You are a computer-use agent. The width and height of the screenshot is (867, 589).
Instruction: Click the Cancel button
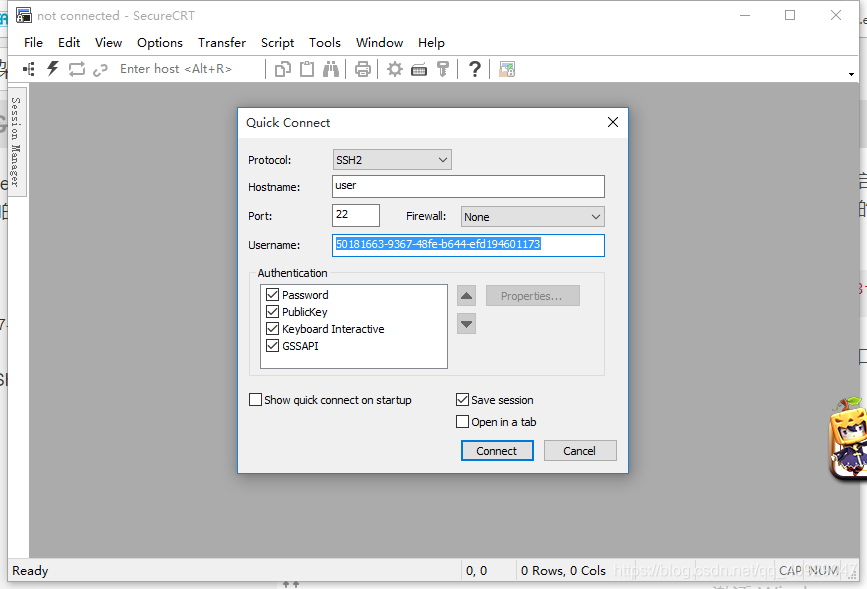tap(580, 450)
